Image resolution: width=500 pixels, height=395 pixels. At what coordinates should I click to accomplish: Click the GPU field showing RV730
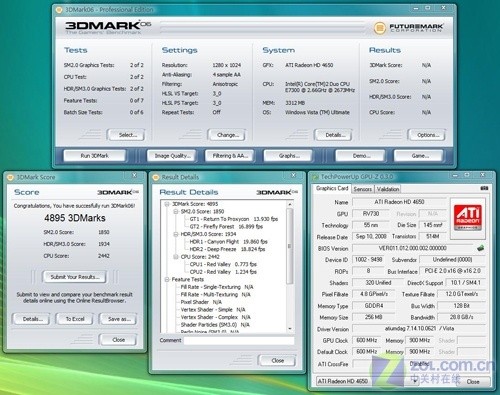click(x=371, y=214)
